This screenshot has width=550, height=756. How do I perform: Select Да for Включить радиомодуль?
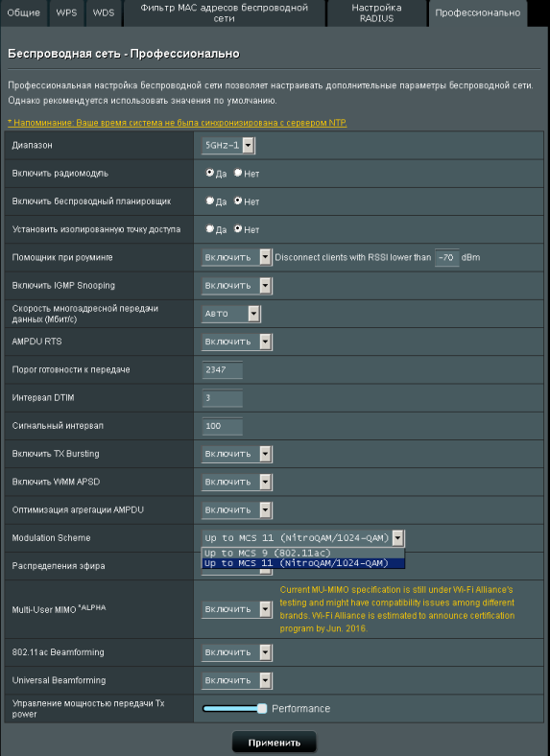pos(210,173)
